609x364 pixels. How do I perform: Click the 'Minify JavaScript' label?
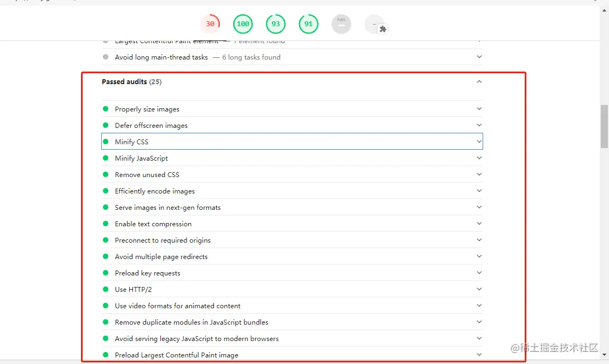(x=141, y=158)
